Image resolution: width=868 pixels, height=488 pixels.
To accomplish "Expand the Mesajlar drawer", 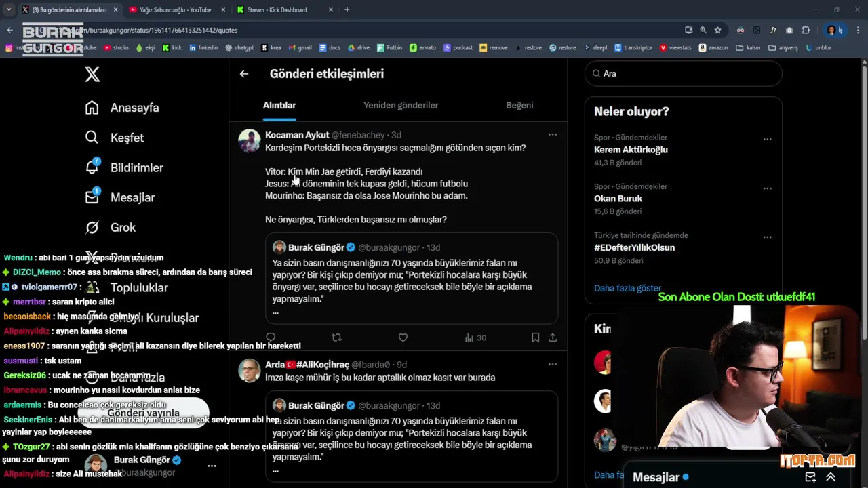I will [x=830, y=477].
